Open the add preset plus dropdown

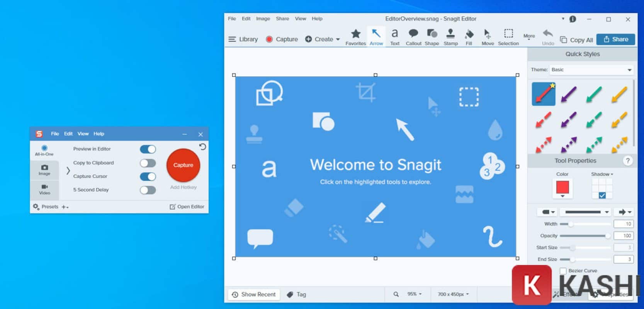(65, 207)
